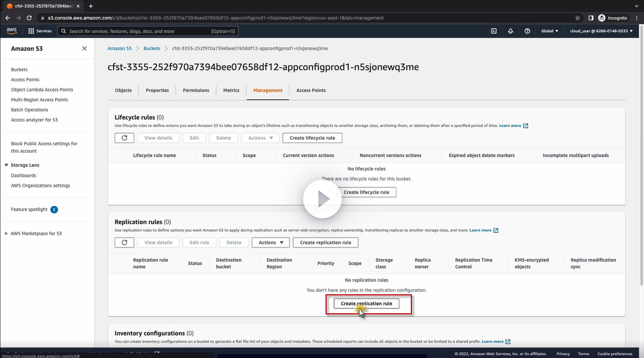
Task: Sort by Destination bucket column header
Action: tap(229, 263)
